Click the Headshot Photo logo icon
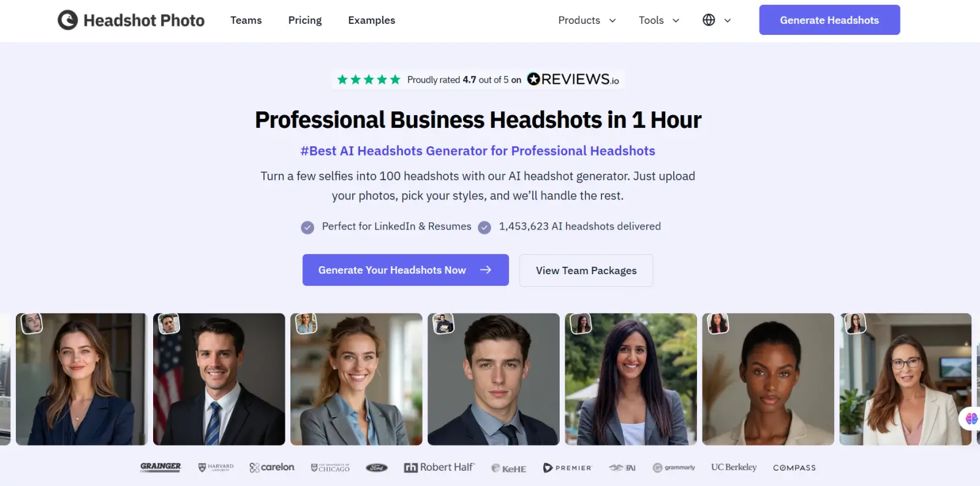This screenshot has width=980, height=486. click(x=67, y=20)
